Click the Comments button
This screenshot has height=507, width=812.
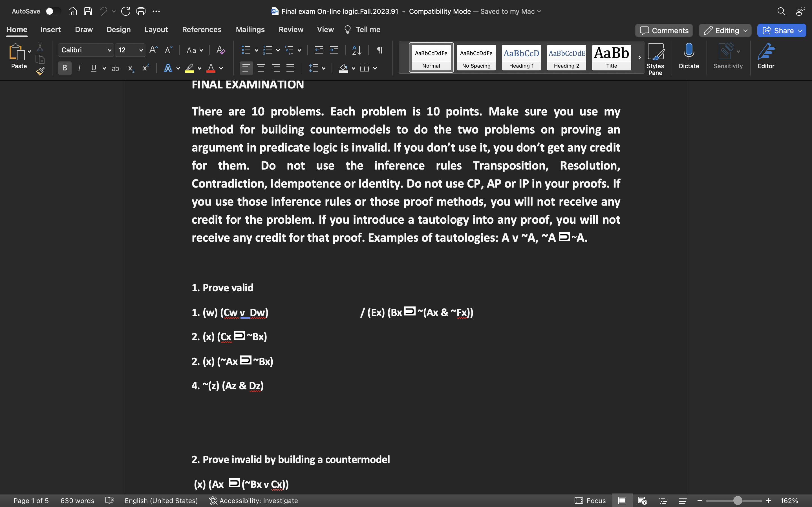pos(664,30)
